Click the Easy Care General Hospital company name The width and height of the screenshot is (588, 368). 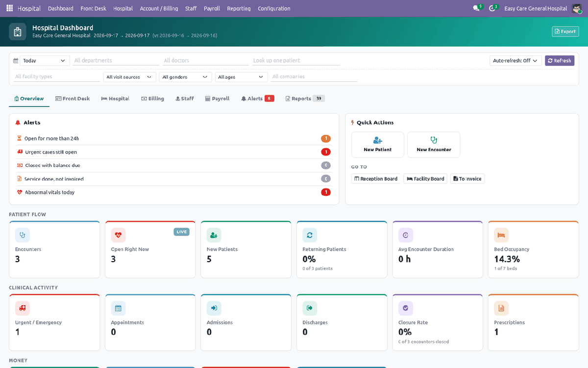[536, 8]
